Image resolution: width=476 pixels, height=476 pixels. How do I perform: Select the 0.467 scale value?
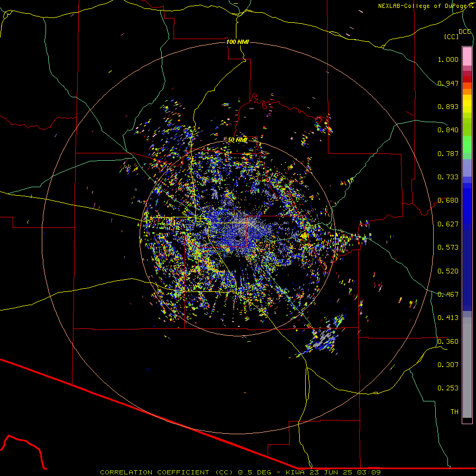tap(448, 295)
